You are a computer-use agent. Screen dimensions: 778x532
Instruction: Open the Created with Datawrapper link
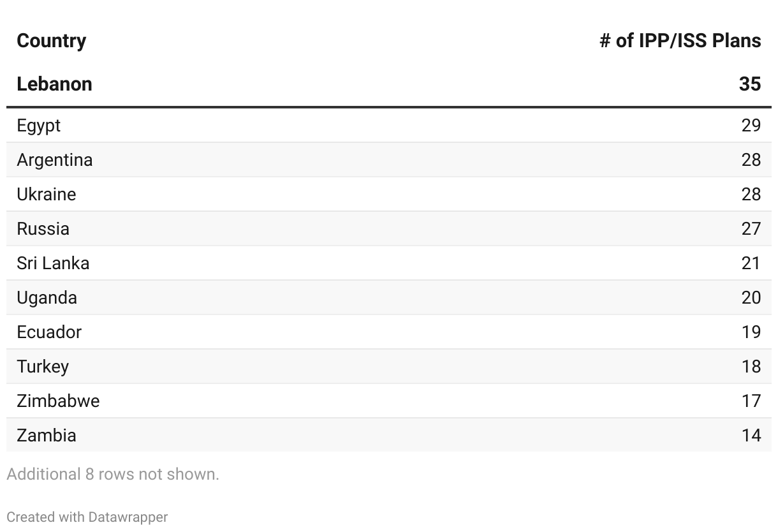(x=87, y=517)
